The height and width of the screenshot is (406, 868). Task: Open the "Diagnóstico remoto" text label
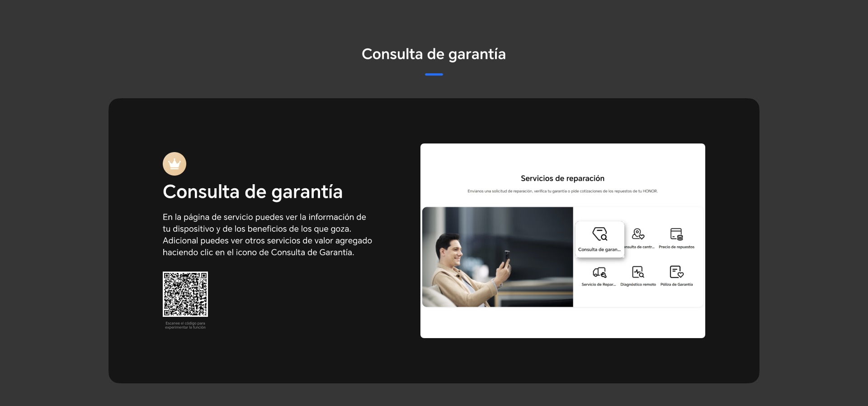[638, 285]
